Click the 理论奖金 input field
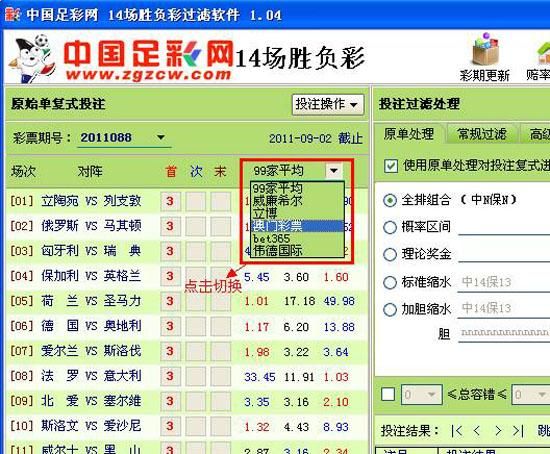 (504, 254)
